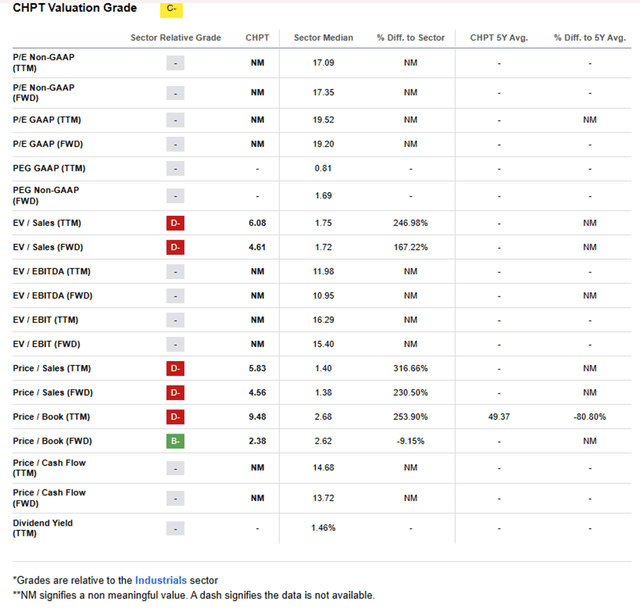This screenshot has width=640, height=612.
Task: Click the CHPT column header
Action: (257, 38)
